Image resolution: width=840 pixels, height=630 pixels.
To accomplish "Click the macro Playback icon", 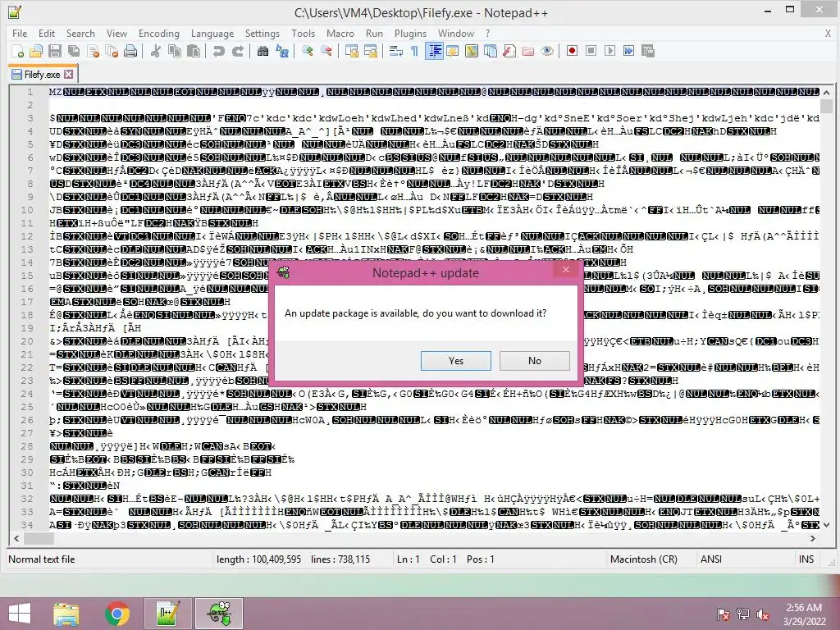I will click(x=609, y=51).
